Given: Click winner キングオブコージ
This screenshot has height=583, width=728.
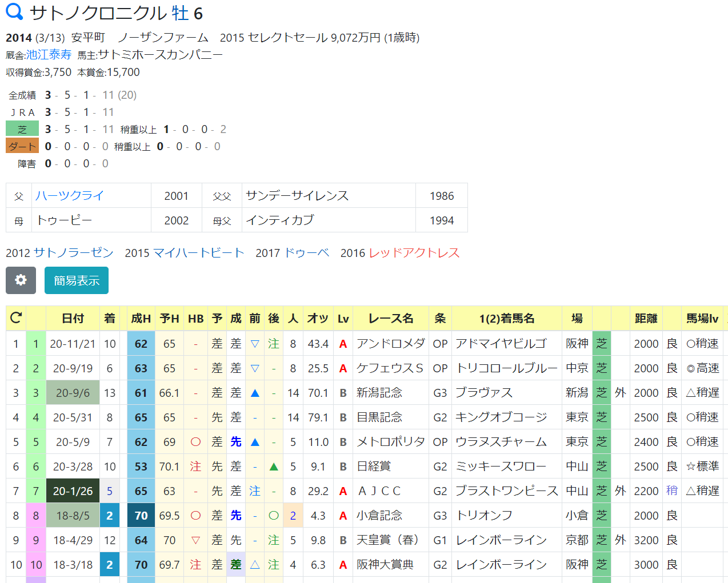Looking at the screenshot, I should [501, 417].
